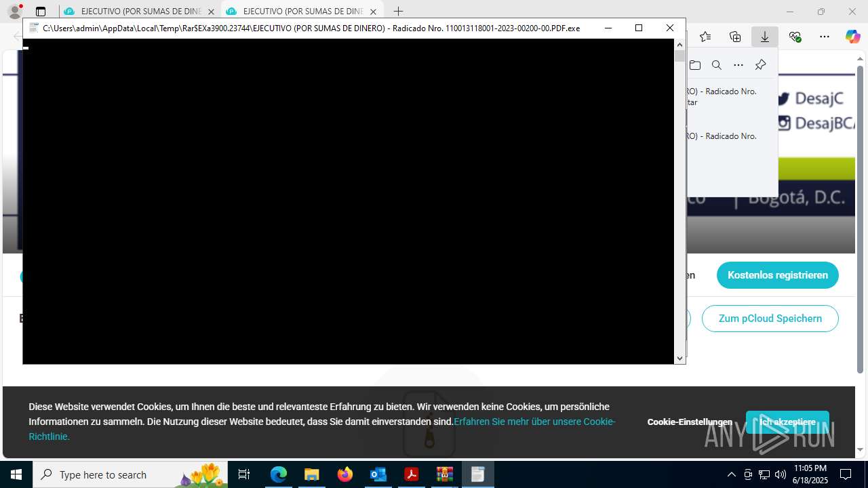Open a new browser tab
Viewport: 868px width, 488px height.
(398, 12)
